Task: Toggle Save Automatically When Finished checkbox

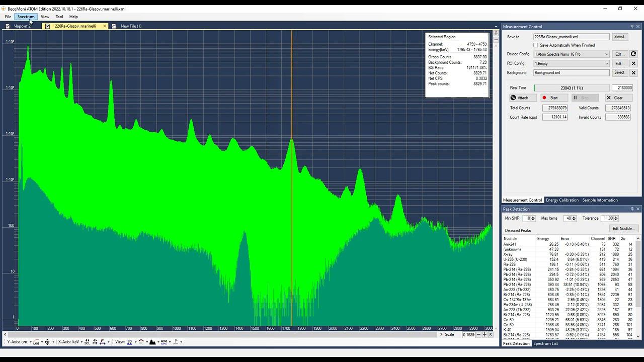Action: pyautogui.click(x=536, y=45)
